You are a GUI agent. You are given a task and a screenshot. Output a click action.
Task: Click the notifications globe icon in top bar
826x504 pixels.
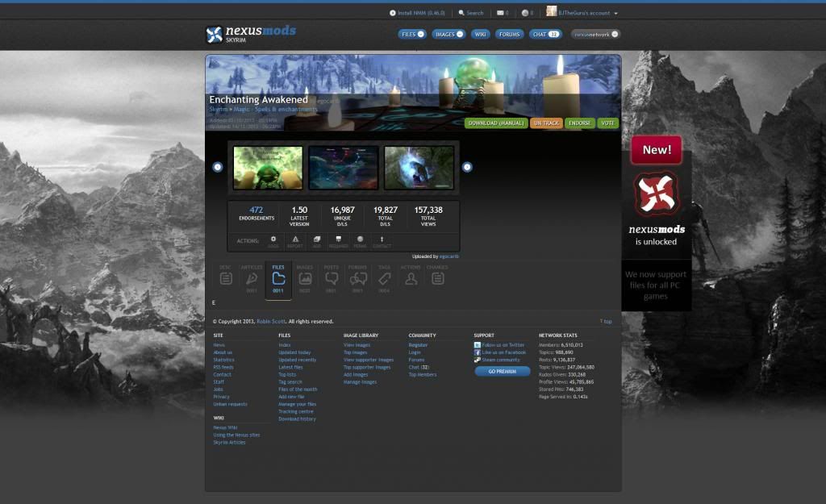point(524,13)
